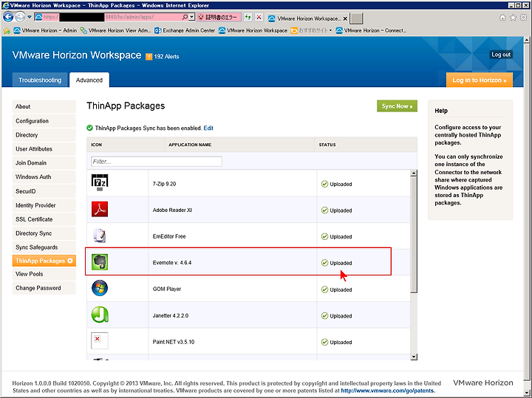This screenshot has height=398, width=532.
Task: Open Sync Safeguards in the sidebar
Action: [44, 247]
